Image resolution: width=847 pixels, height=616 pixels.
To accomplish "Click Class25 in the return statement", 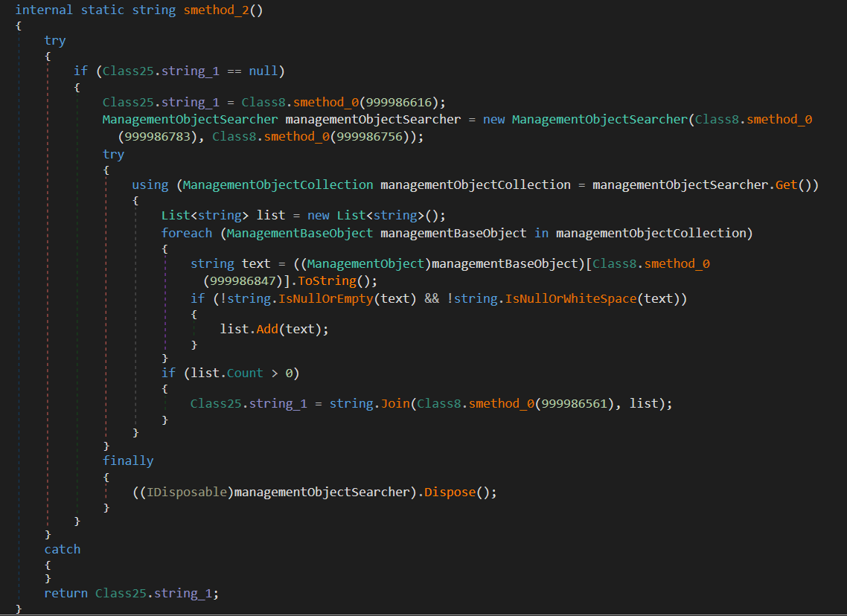I will 121,593.
